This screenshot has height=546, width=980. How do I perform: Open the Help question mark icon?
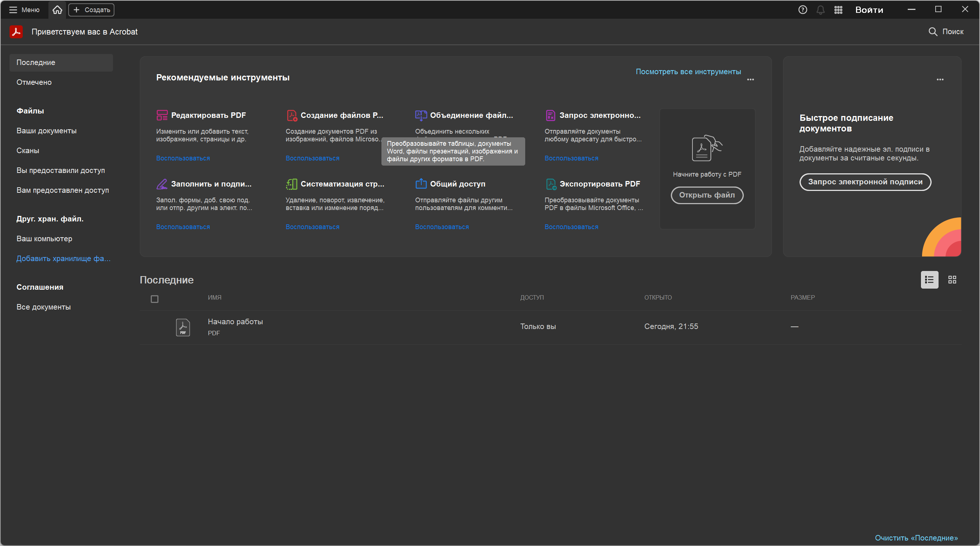pos(802,10)
